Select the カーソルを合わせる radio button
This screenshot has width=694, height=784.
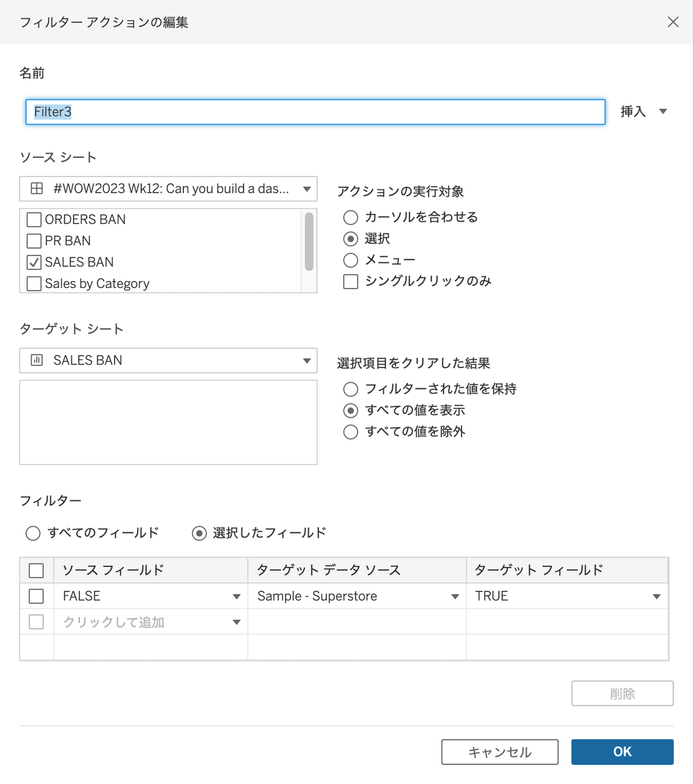coord(350,217)
